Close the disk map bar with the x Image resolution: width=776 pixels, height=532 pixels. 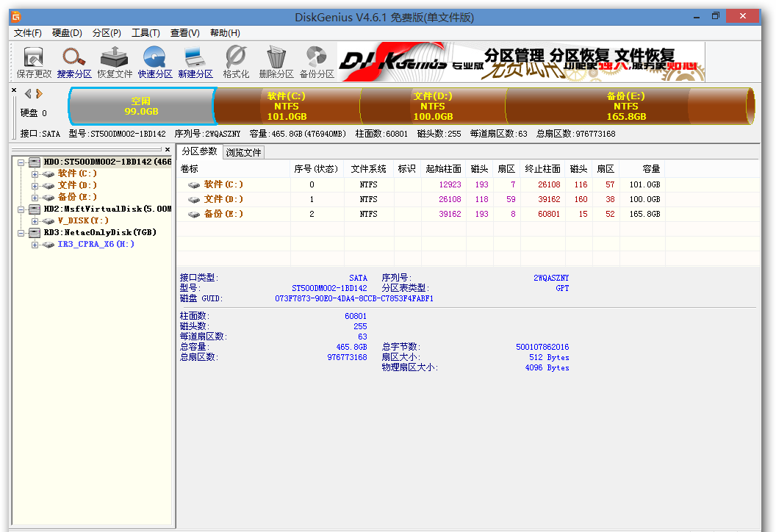[14, 90]
